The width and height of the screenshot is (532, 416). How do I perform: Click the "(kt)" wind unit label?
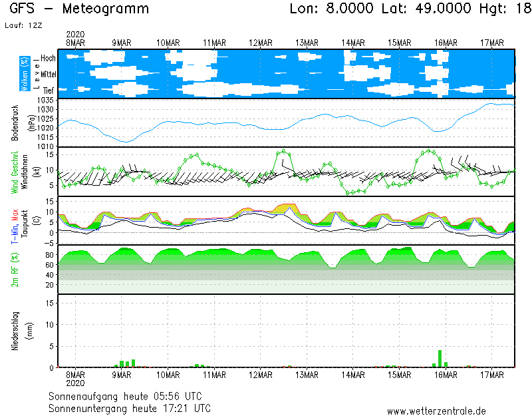pos(37,172)
